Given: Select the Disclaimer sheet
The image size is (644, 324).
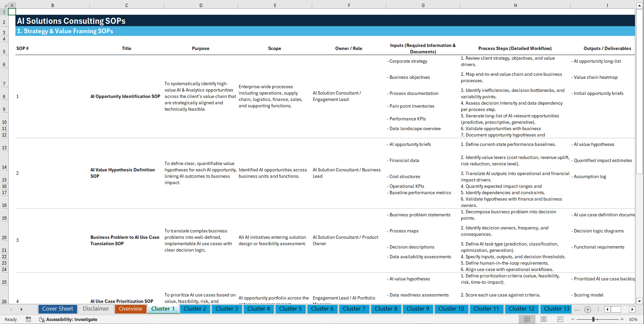Looking at the screenshot, I should coord(96,309).
